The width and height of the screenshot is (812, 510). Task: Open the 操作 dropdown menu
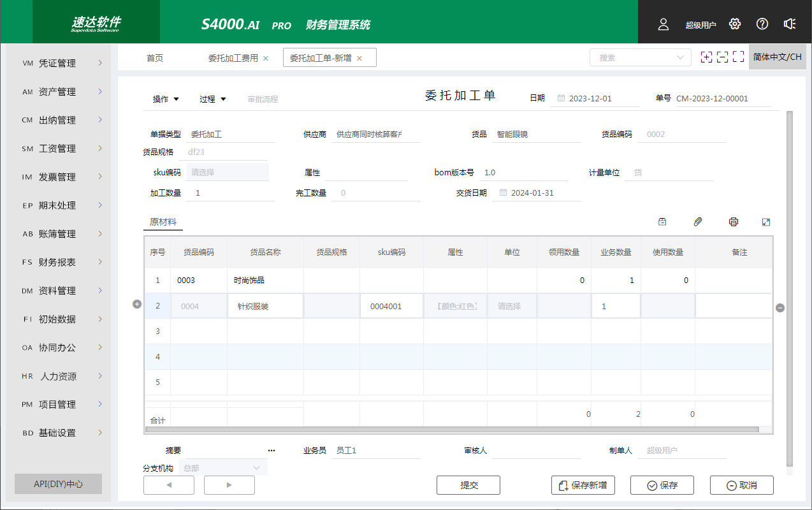[166, 99]
